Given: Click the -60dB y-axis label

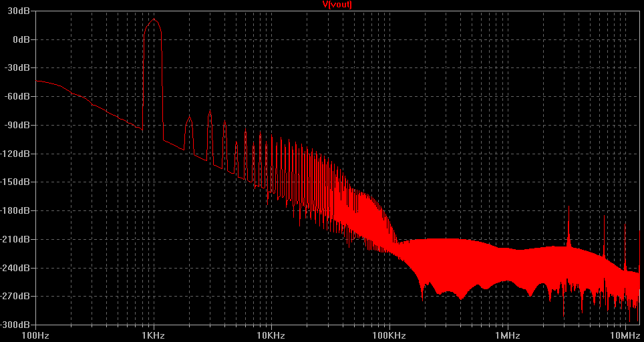Looking at the screenshot, I should (17, 96).
